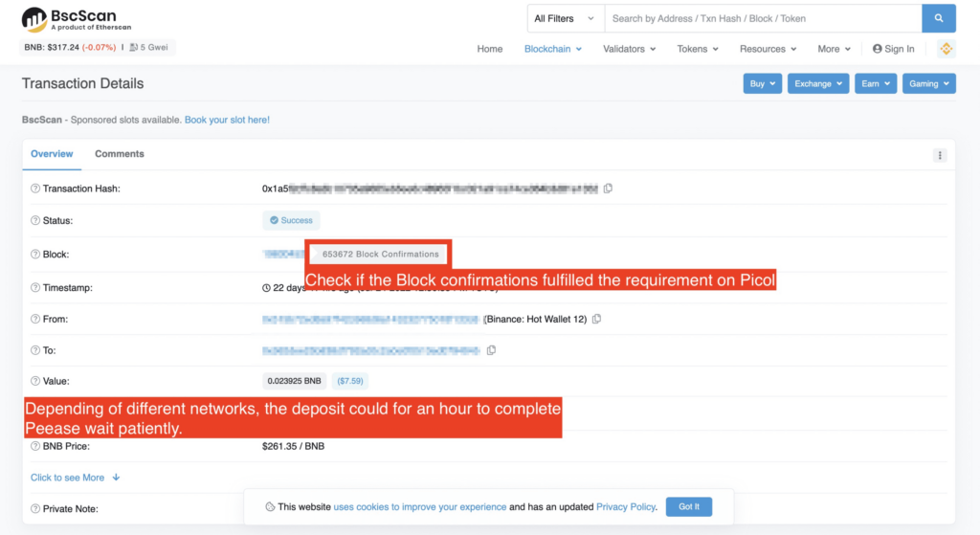The height and width of the screenshot is (535, 980).
Task: Expand 'Click to see More'
Action: [75, 478]
